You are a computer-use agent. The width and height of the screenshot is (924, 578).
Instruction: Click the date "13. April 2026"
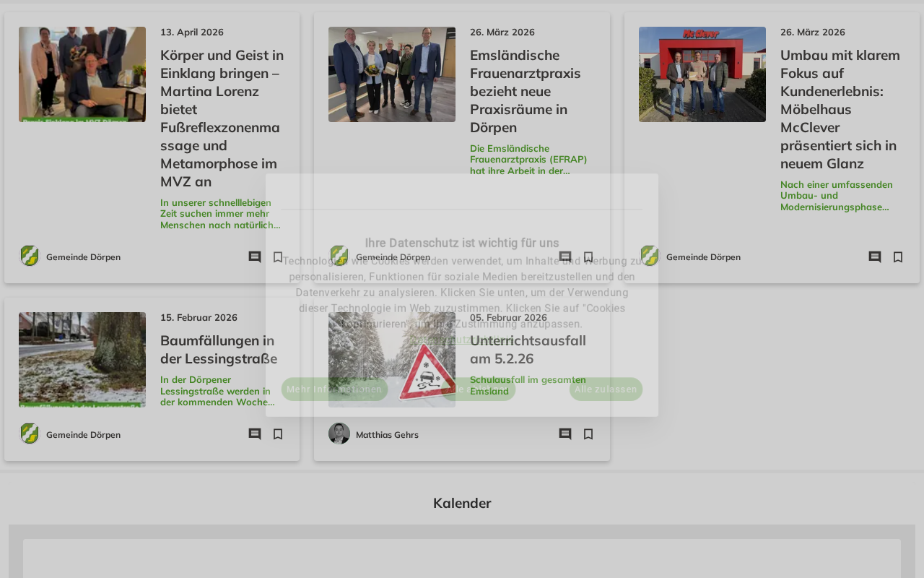[192, 33]
